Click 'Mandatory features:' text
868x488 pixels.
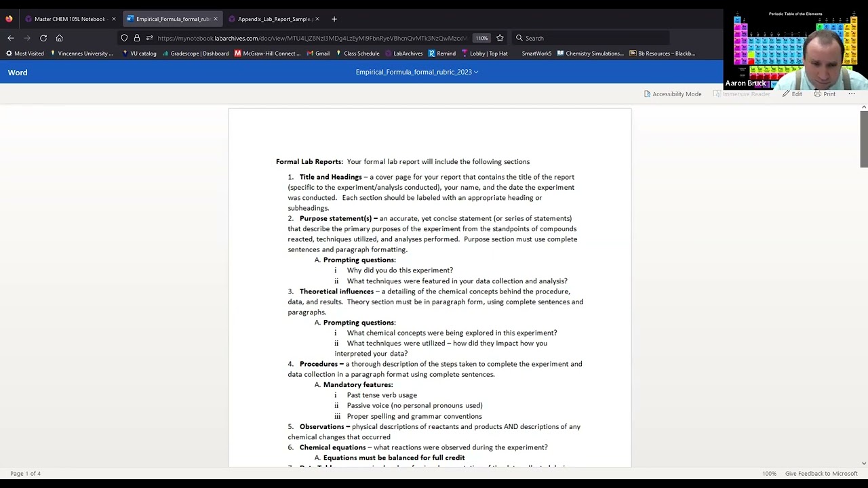[x=358, y=385]
